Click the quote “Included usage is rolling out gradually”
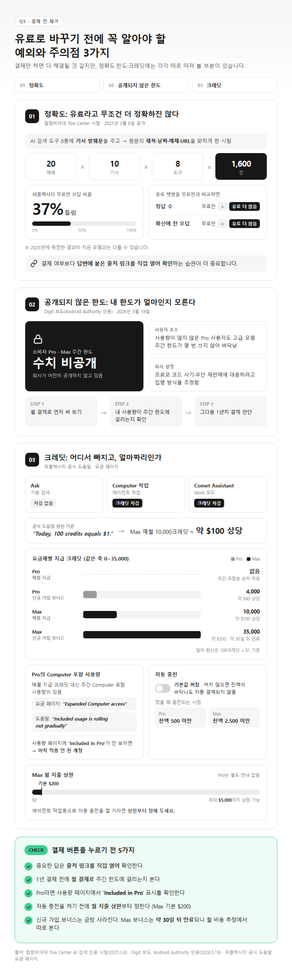Screen dimensions: 292x980 [72, 722]
